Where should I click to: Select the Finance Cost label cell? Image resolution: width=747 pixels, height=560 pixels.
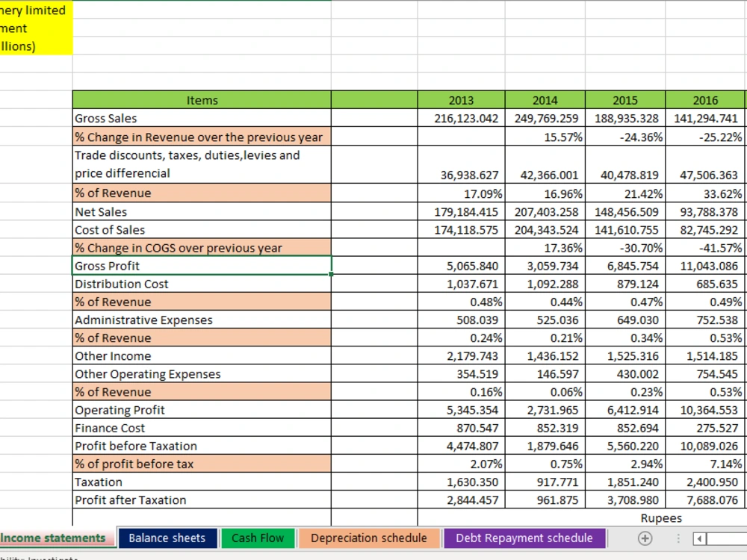pos(202,428)
